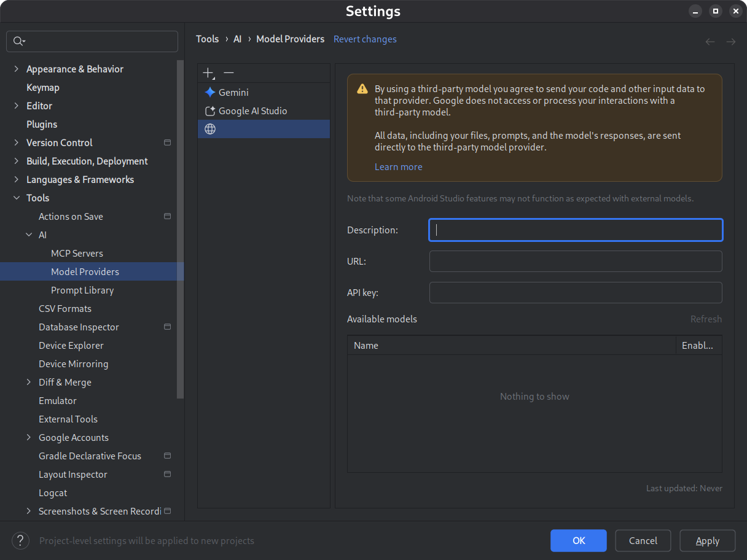This screenshot has height=560, width=747.
Task: Click the Learn more link
Action: (x=398, y=166)
